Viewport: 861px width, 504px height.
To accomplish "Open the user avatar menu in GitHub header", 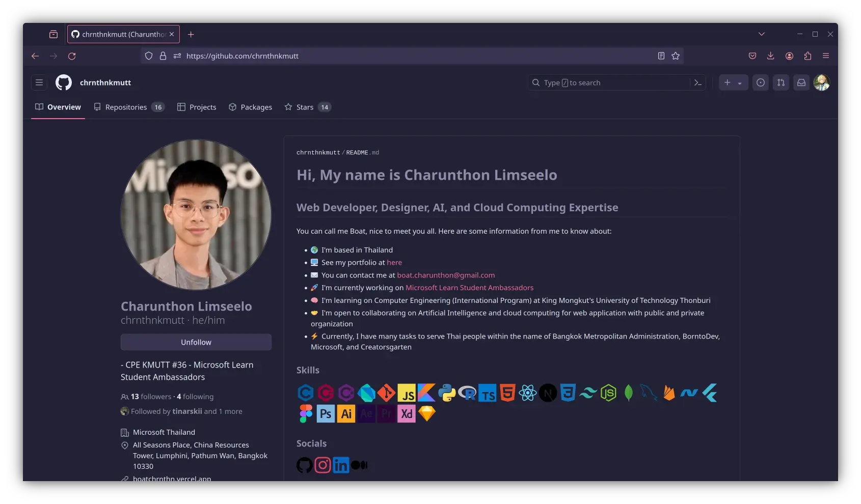I will click(x=822, y=82).
